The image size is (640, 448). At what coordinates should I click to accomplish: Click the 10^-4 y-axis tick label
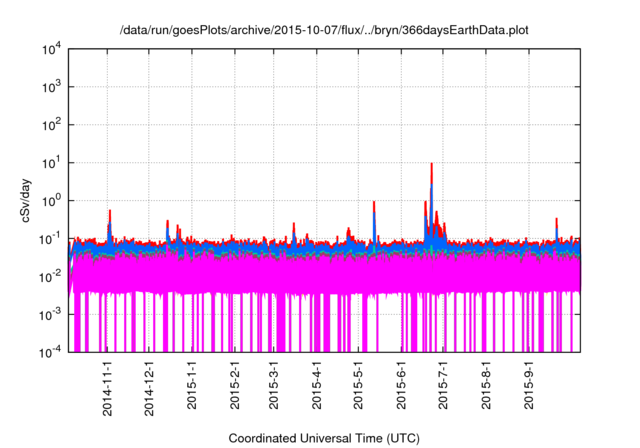point(50,352)
